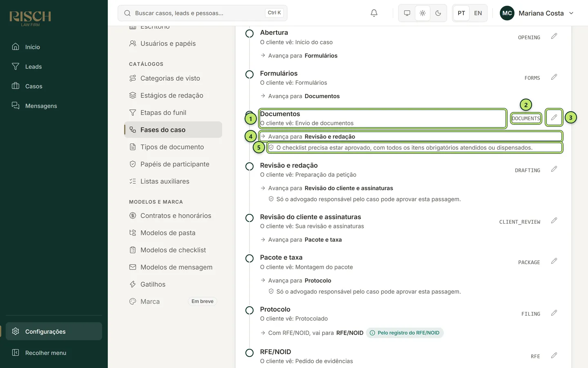This screenshot has height=368, width=588.
Task: Open Modelos de mensagem
Action: click(173, 267)
